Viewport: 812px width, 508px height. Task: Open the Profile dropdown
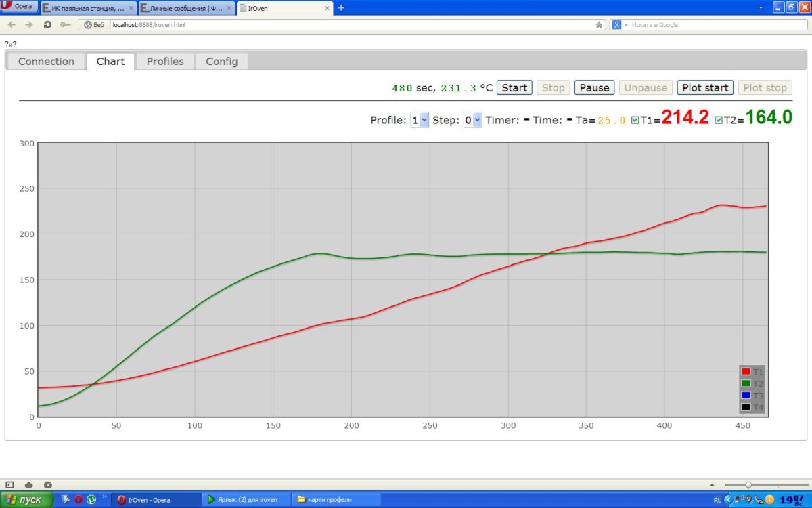tap(420, 120)
